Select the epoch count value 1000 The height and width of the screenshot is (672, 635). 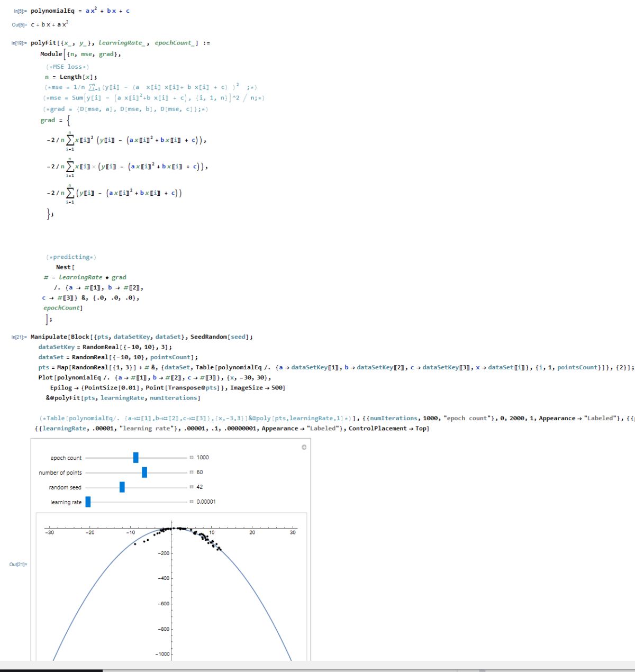203,458
